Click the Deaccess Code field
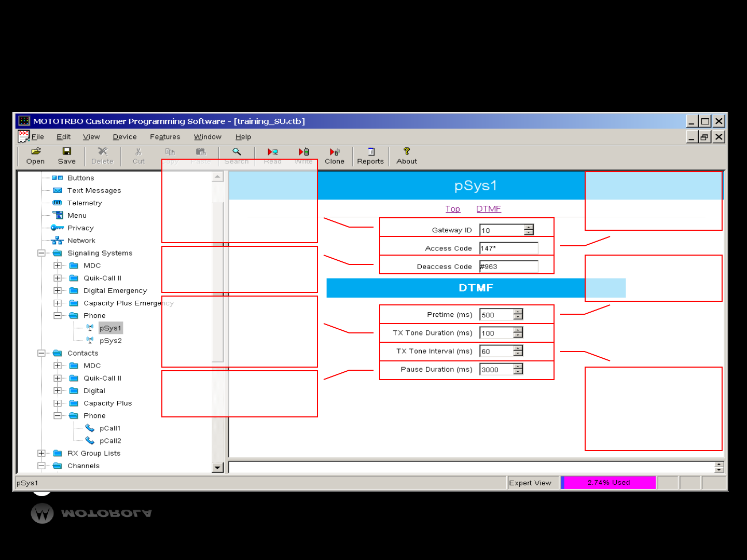Screen dimensions: 747x560 tap(509, 267)
